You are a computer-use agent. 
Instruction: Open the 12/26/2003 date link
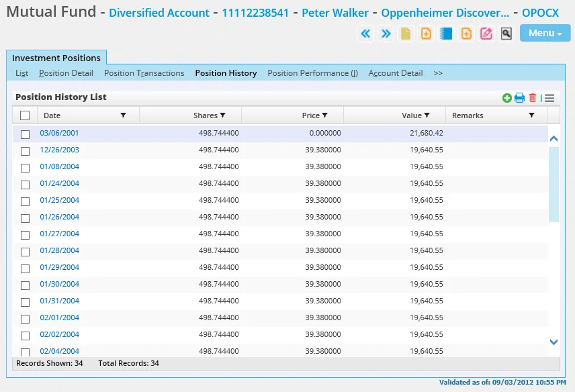[59, 150]
